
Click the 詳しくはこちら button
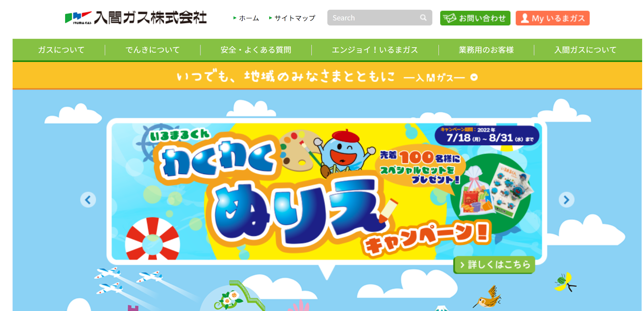(495, 265)
